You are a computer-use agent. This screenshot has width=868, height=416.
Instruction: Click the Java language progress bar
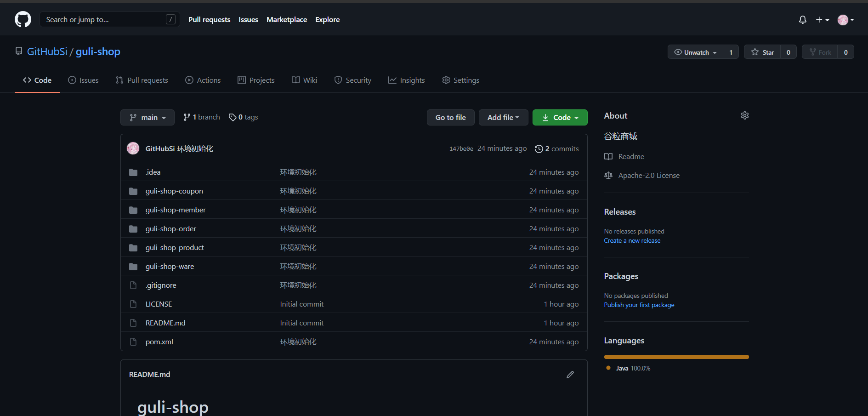[x=676, y=357]
